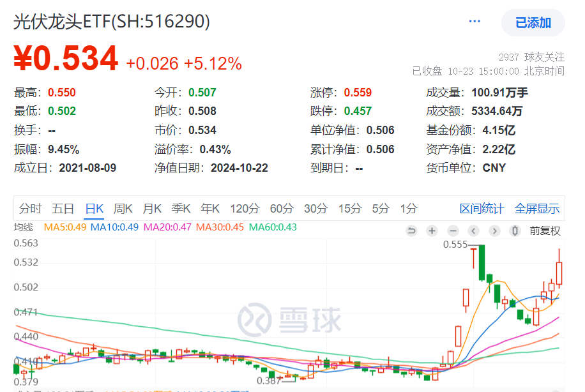Zoom out chart with minus icon
The height and width of the screenshot is (392, 585).
453,231
